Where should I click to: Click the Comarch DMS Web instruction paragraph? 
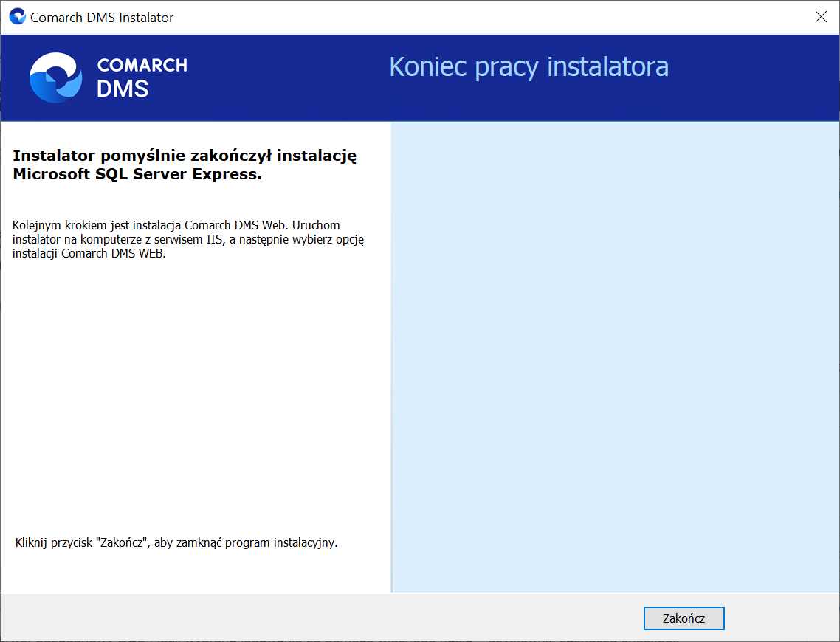click(x=187, y=239)
